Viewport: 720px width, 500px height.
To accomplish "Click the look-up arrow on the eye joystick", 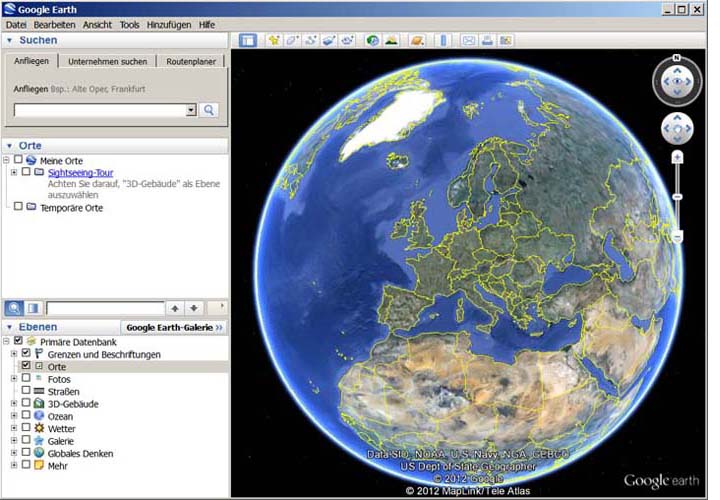I will pos(677,71).
